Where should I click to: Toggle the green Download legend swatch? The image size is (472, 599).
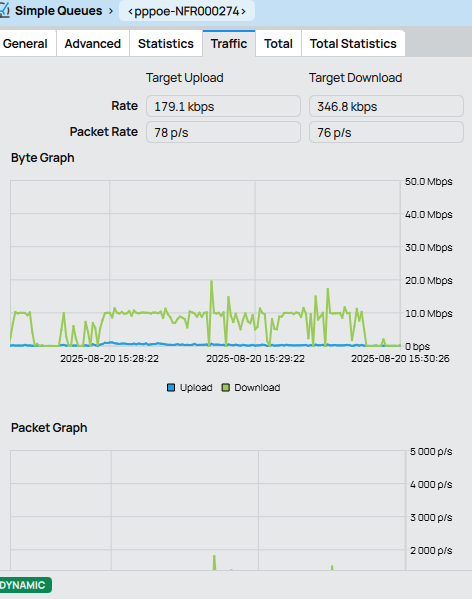[x=226, y=388]
